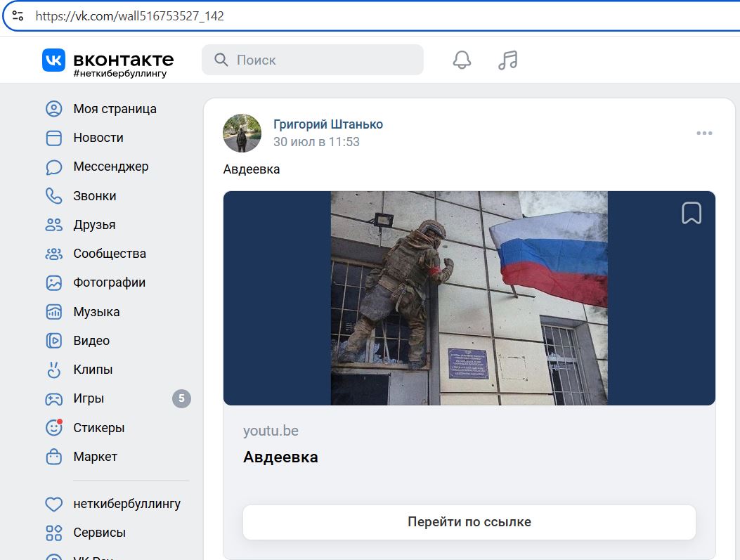Click the Клипы hand icon

click(x=54, y=370)
